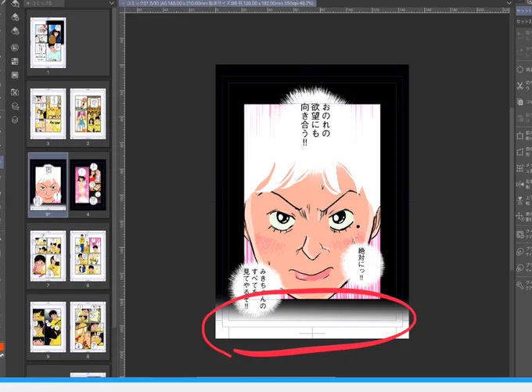This screenshot has width=532, height=392.
Task: Click the Flip Vertical icon
Action: point(520,200)
